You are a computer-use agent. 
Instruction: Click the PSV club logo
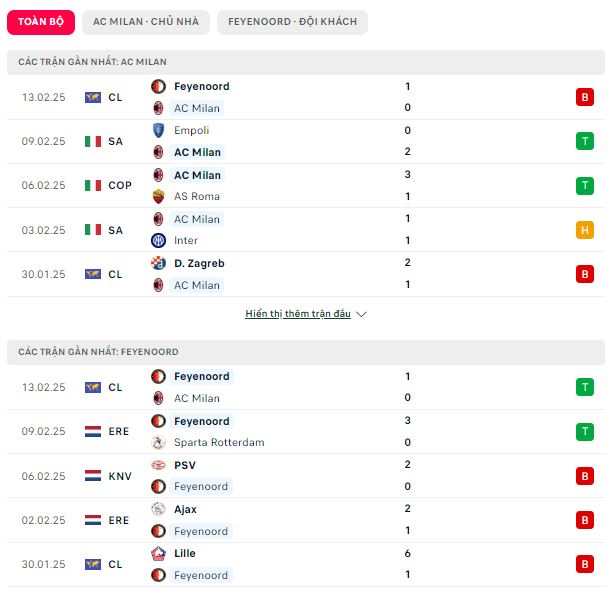pyautogui.click(x=158, y=465)
